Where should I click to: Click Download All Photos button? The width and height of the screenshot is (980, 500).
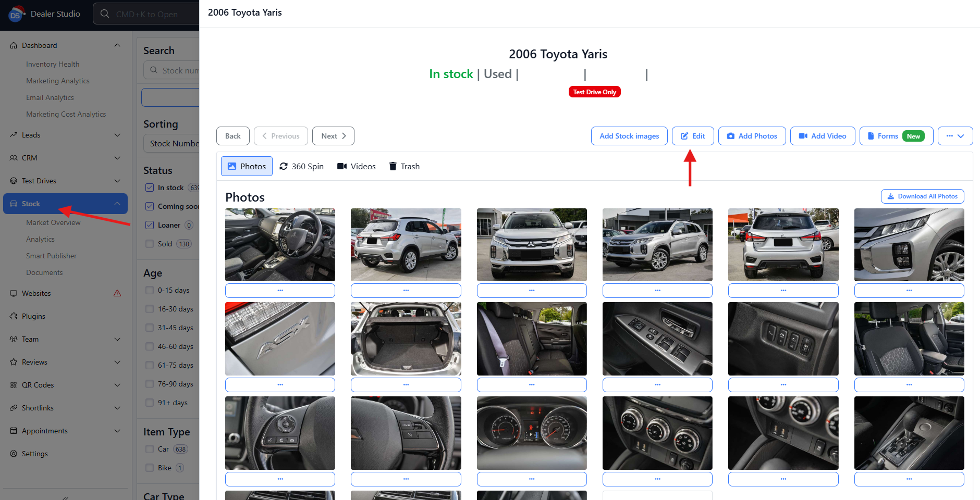(x=922, y=196)
